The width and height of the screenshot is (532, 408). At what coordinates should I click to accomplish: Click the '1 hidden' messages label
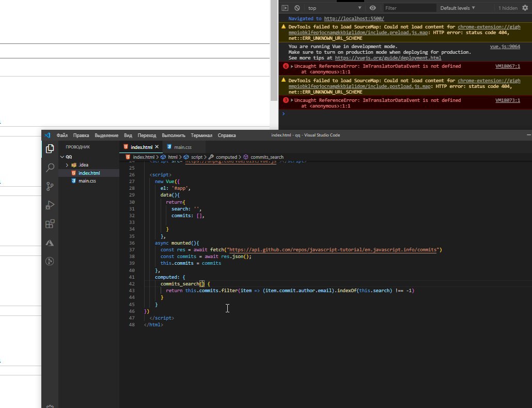tap(508, 8)
